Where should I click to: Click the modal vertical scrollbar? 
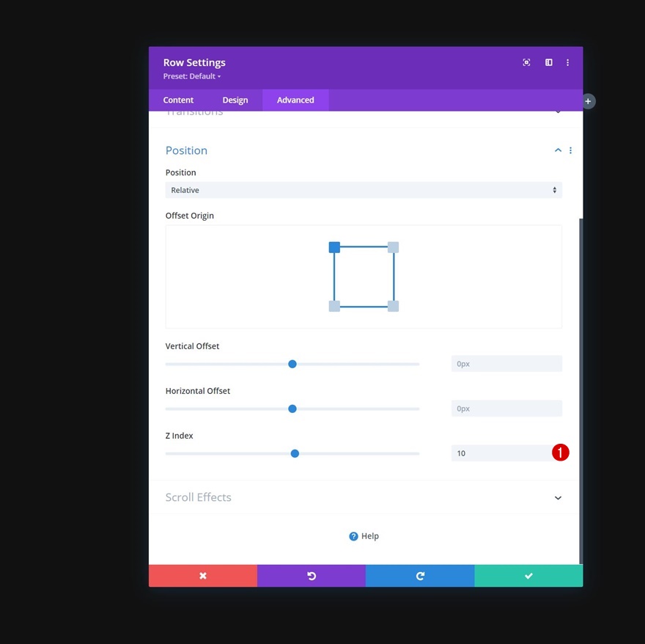click(x=580, y=391)
